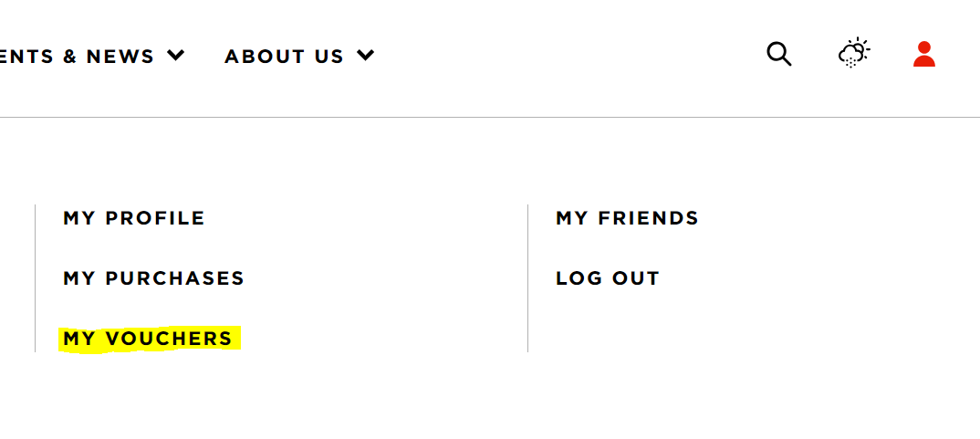Open My Purchases page
This screenshot has height=439, width=980.
153,278
